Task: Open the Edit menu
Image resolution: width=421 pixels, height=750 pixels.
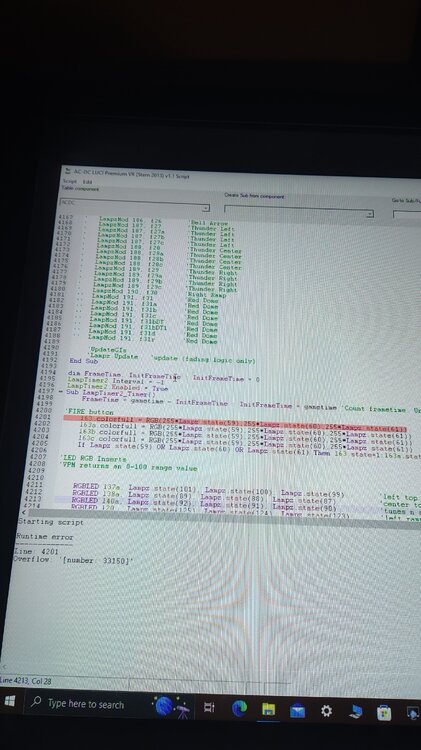Action: click(87, 182)
